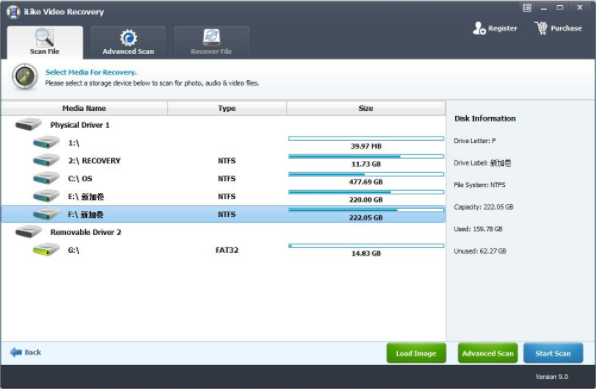Click the Select Media For Recovery heading

[x=91, y=72]
